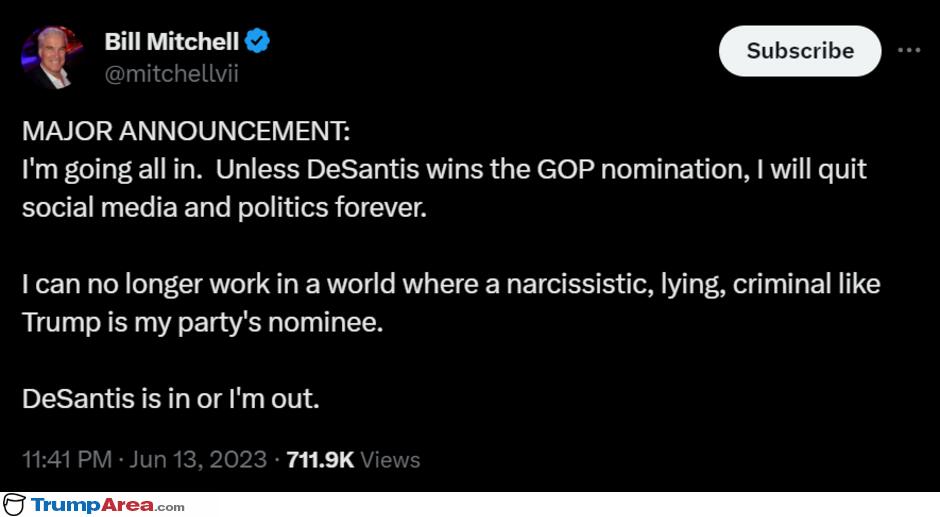Viewport: 940px width, 517px height.
Task: Click the @mitchellvii handle
Action: pyautogui.click(x=171, y=74)
